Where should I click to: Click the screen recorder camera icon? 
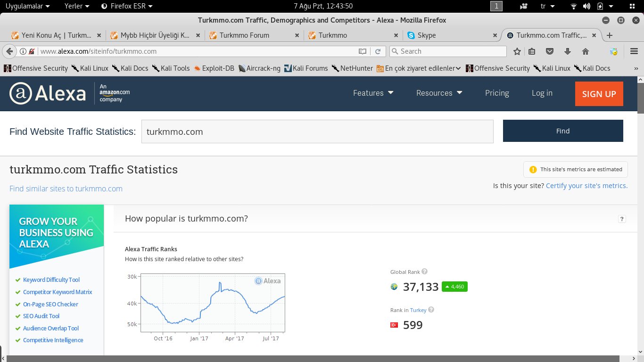(x=524, y=6)
